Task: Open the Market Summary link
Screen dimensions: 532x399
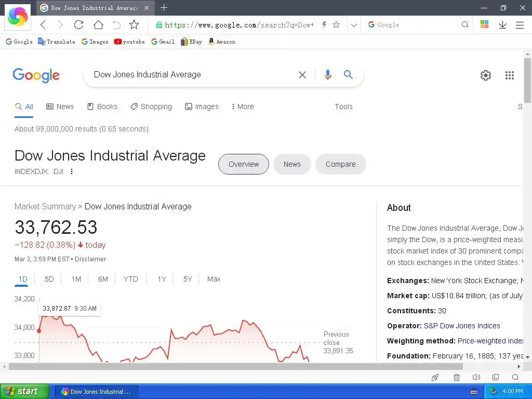Action: (45, 207)
